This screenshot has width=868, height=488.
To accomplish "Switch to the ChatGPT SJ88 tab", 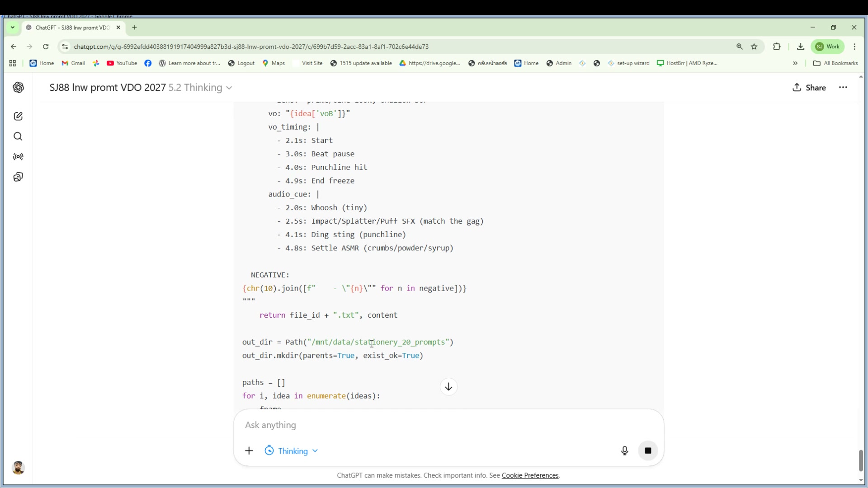I will coord(72,28).
